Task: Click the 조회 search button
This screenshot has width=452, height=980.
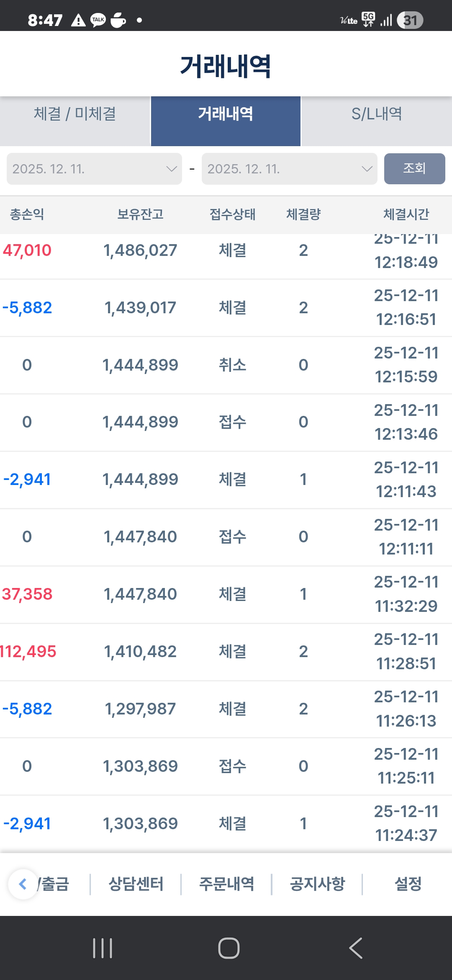Action: [414, 169]
